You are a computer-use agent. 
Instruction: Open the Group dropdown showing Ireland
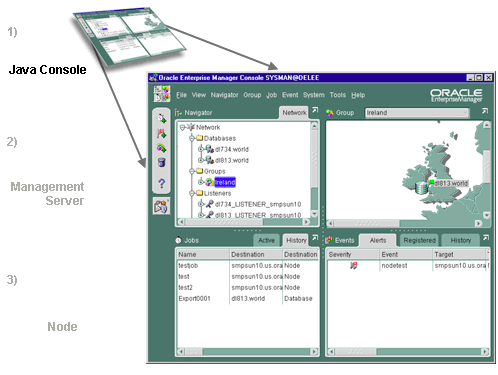tap(417, 113)
